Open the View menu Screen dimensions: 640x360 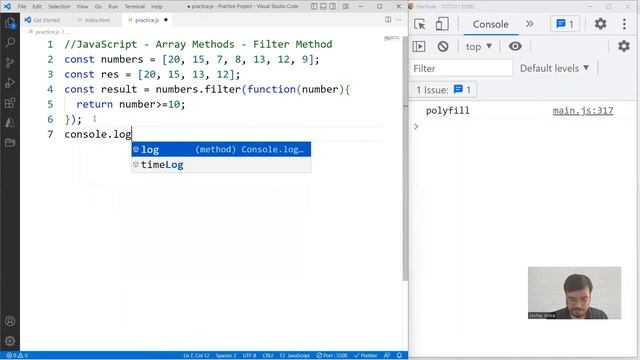point(82,7)
